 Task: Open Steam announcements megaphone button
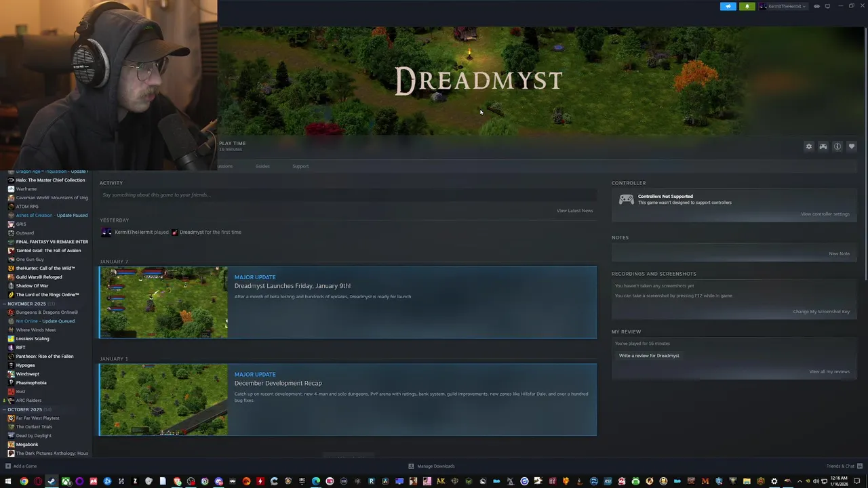click(x=728, y=6)
